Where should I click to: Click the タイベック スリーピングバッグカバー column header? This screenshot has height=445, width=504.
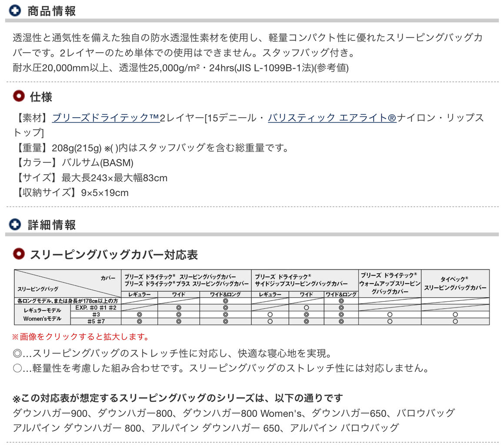click(455, 283)
